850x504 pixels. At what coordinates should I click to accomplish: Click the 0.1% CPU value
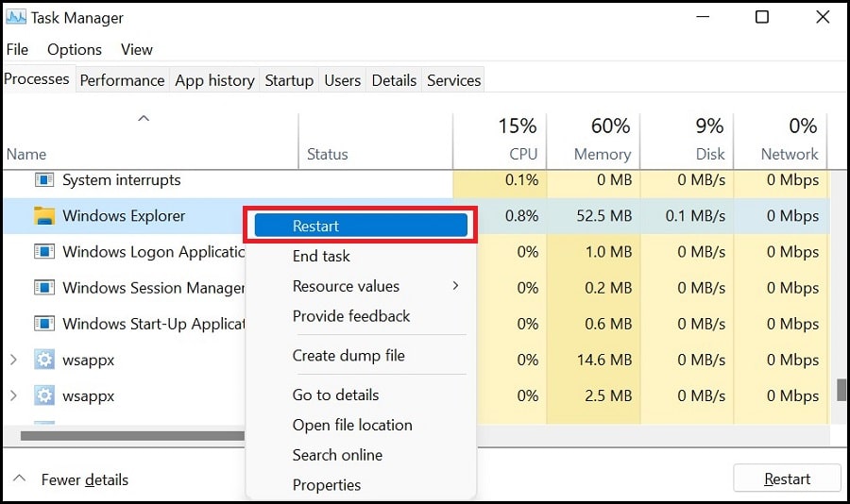[x=521, y=180]
